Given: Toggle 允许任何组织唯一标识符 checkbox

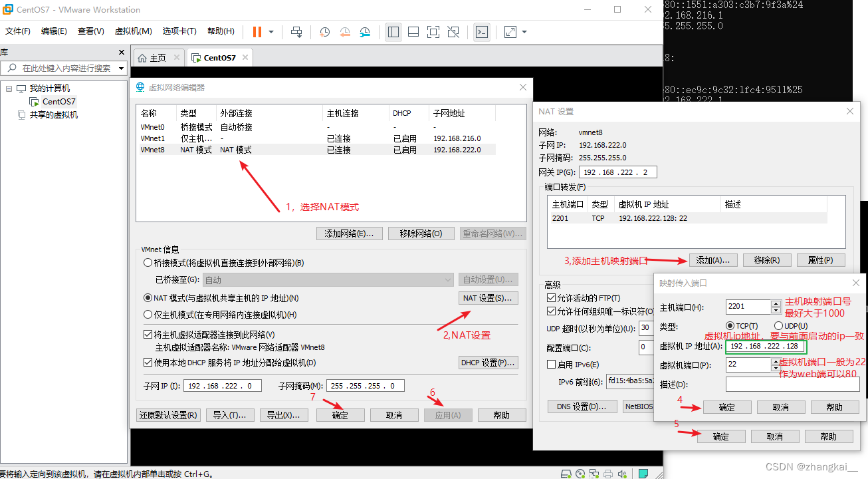Looking at the screenshot, I should pos(551,311).
